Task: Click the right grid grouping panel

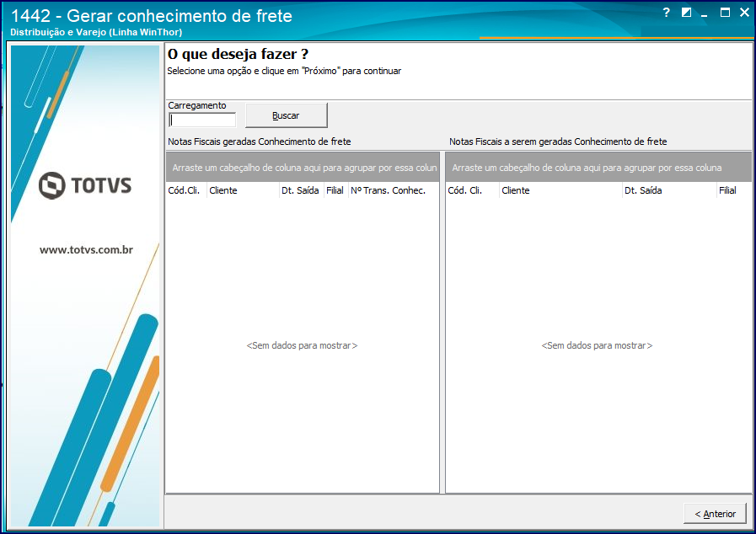Action: point(598,168)
